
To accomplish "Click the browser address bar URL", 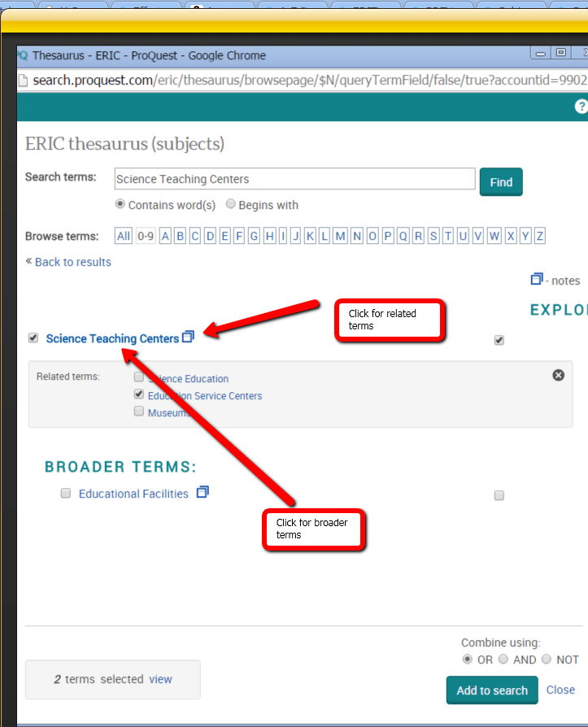I will click(x=310, y=81).
